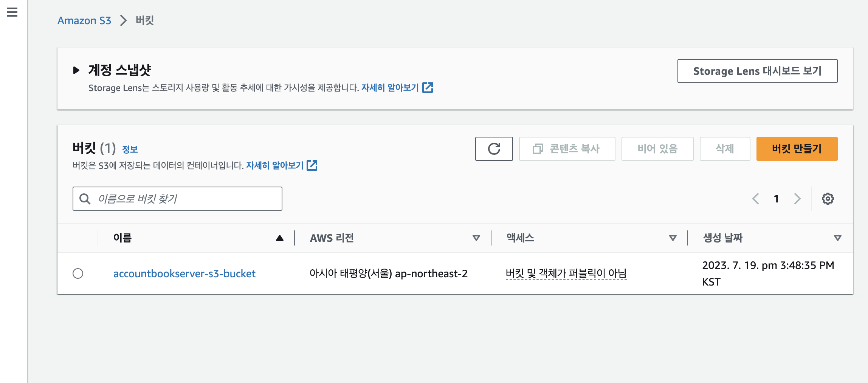
Task: Open table preferences gear icon
Action: [x=828, y=199]
